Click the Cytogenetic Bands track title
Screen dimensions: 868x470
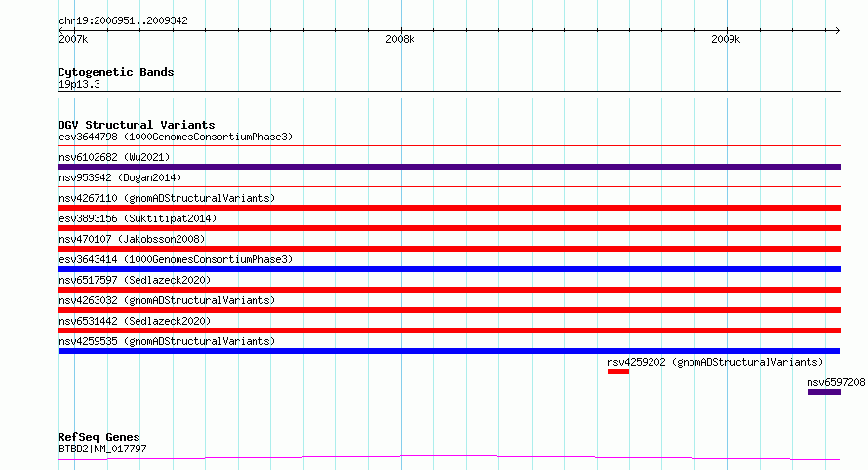click(116, 72)
